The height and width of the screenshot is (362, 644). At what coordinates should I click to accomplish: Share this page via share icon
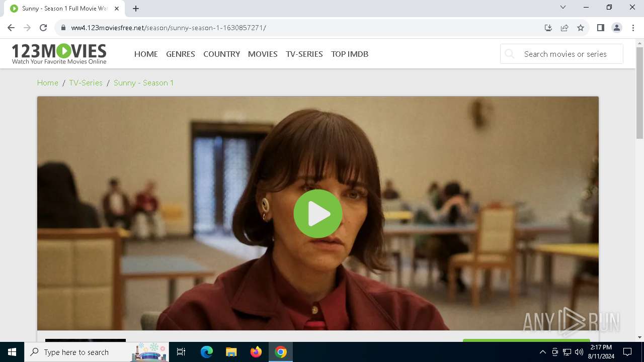pos(565,28)
